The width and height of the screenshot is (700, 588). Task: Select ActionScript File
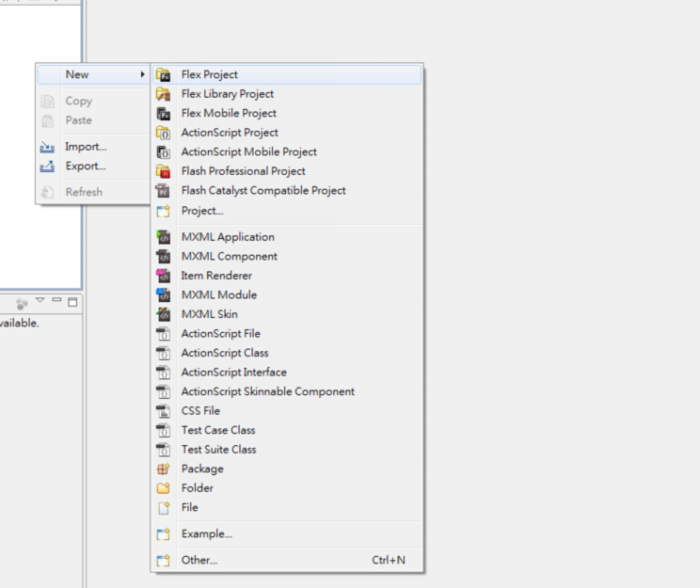287,333
